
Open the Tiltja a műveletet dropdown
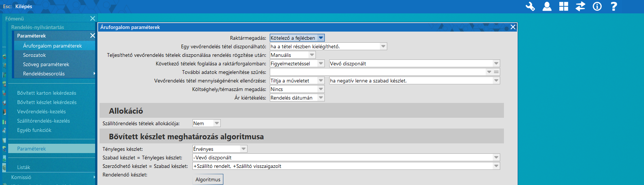[321, 81]
